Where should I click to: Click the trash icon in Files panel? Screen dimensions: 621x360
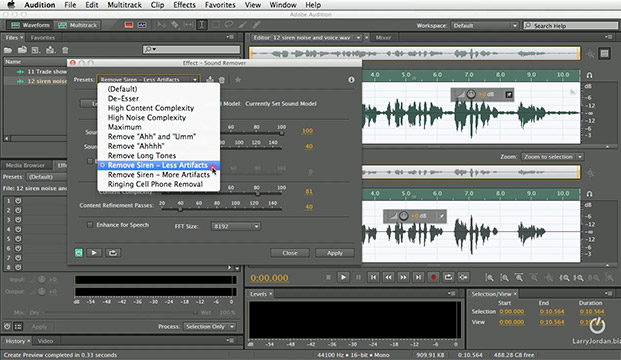(65, 50)
